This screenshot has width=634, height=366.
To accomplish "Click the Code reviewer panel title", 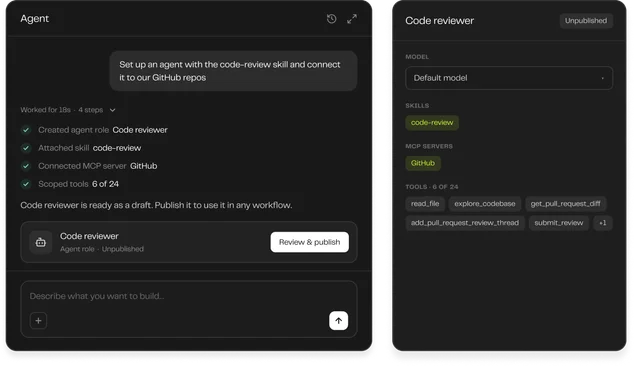I will (439, 21).
